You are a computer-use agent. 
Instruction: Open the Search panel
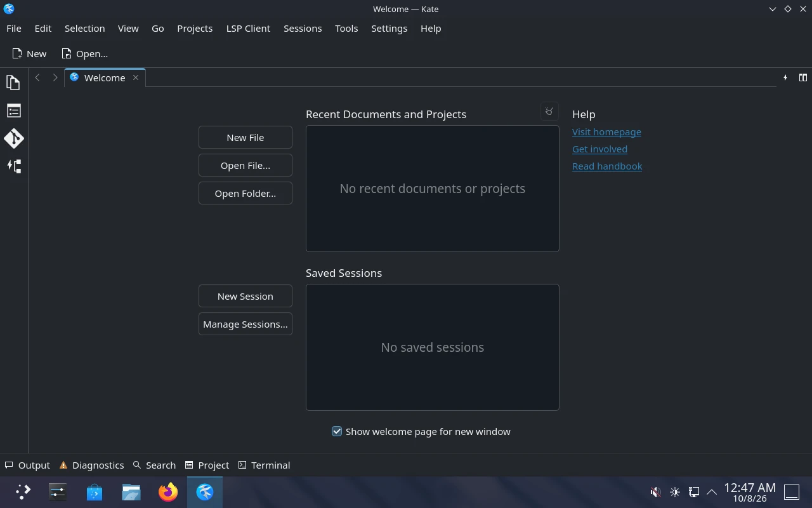(154, 465)
